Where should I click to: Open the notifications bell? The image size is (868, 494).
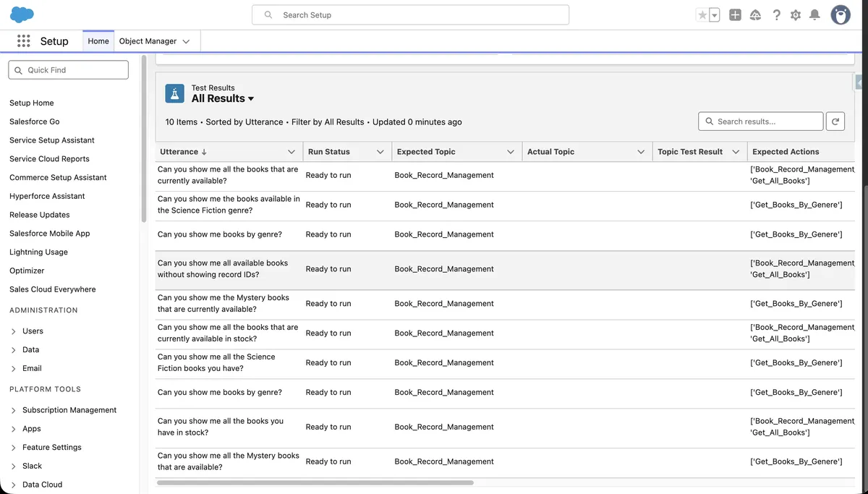(x=816, y=14)
